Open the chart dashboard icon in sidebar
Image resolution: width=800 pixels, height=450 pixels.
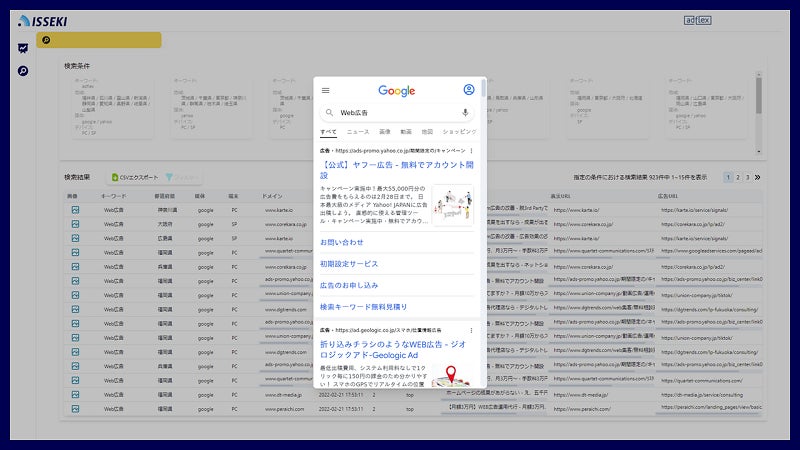tap(23, 48)
